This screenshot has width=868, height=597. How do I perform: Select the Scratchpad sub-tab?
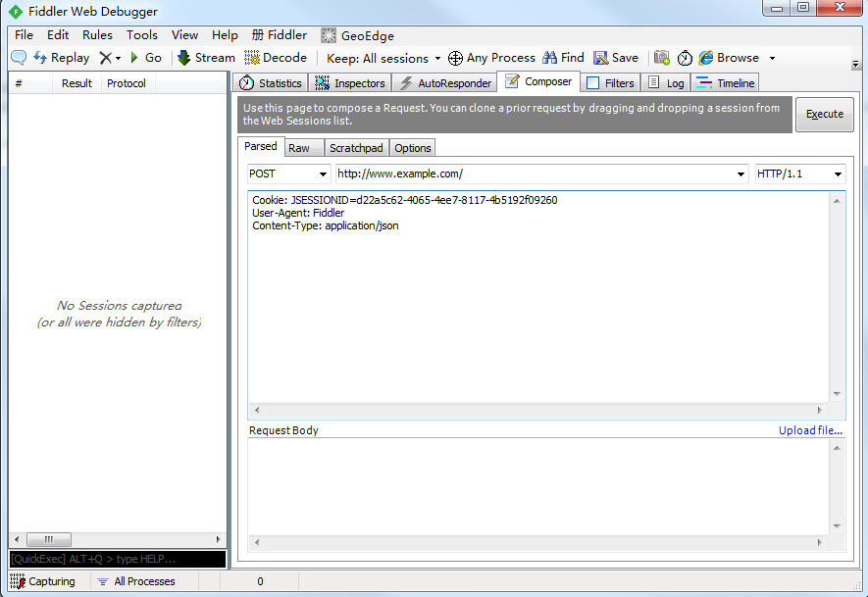click(x=356, y=148)
